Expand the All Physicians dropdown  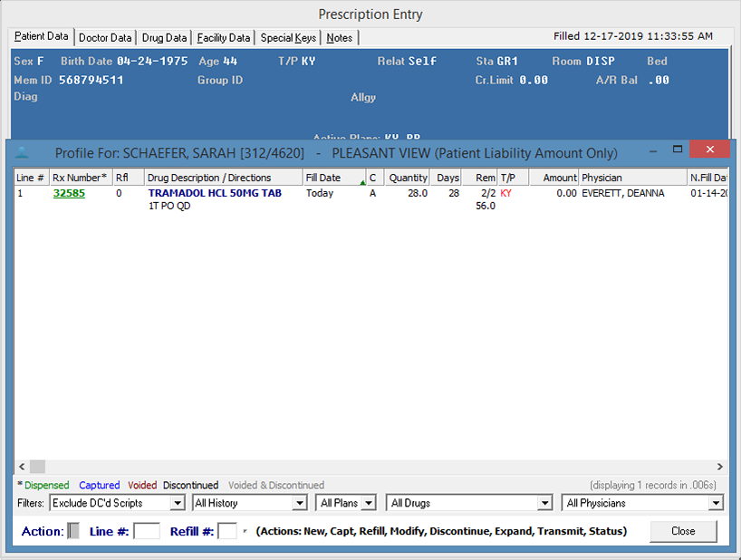(716, 503)
